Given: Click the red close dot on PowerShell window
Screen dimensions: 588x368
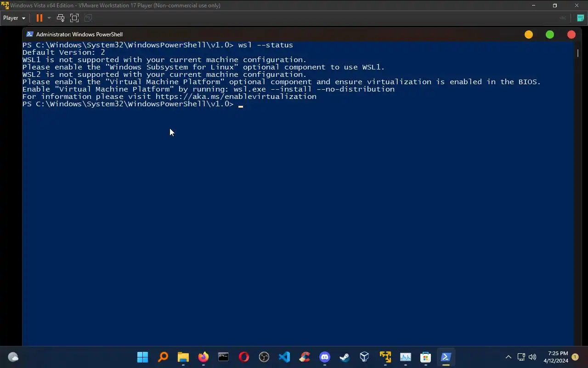Looking at the screenshot, I should [571, 34].
